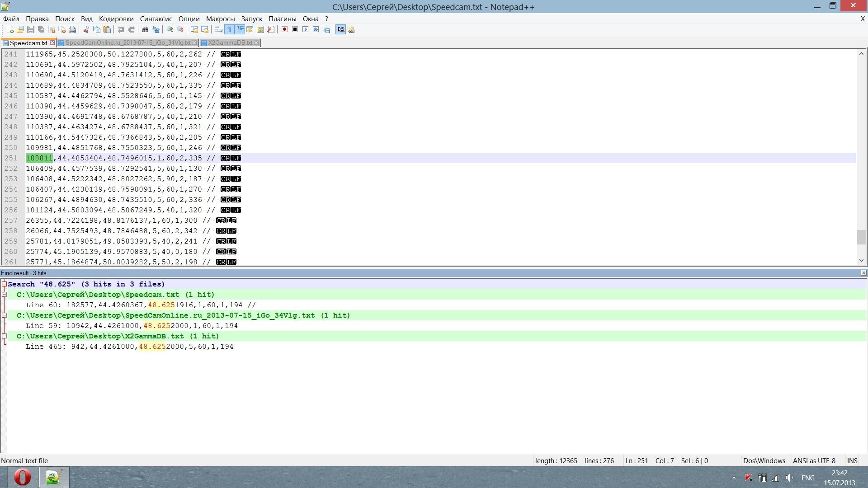Click the Undo arrow icon
The height and width of the screenshot is (488, 868).
coord(121,30)
